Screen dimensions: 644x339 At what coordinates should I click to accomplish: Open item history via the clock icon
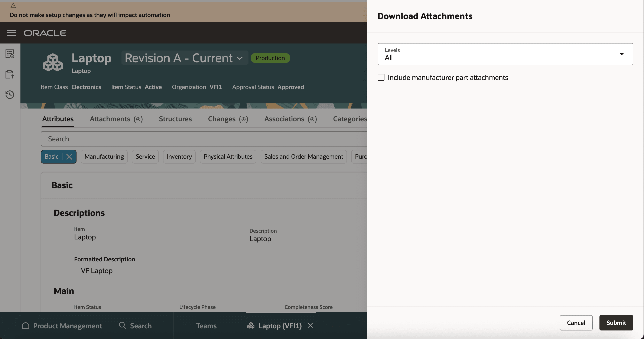tap(10, 95)
